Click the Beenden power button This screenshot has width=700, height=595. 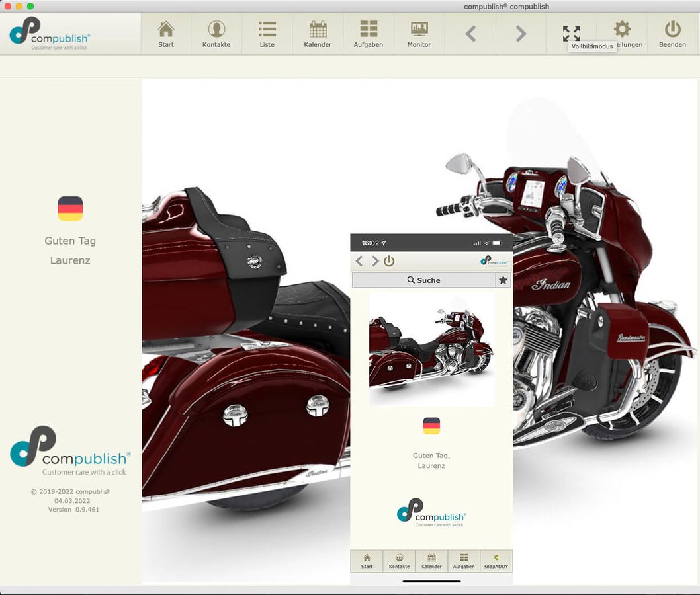(672, 34)
